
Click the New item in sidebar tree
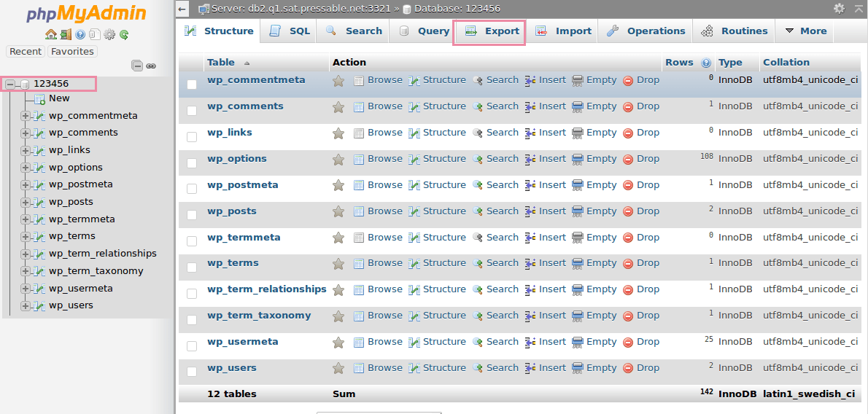click(59, 98)
